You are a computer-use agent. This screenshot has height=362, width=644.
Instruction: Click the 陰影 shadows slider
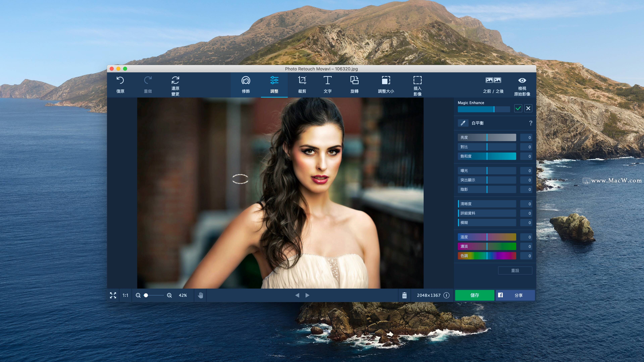[x=487, y=189]
